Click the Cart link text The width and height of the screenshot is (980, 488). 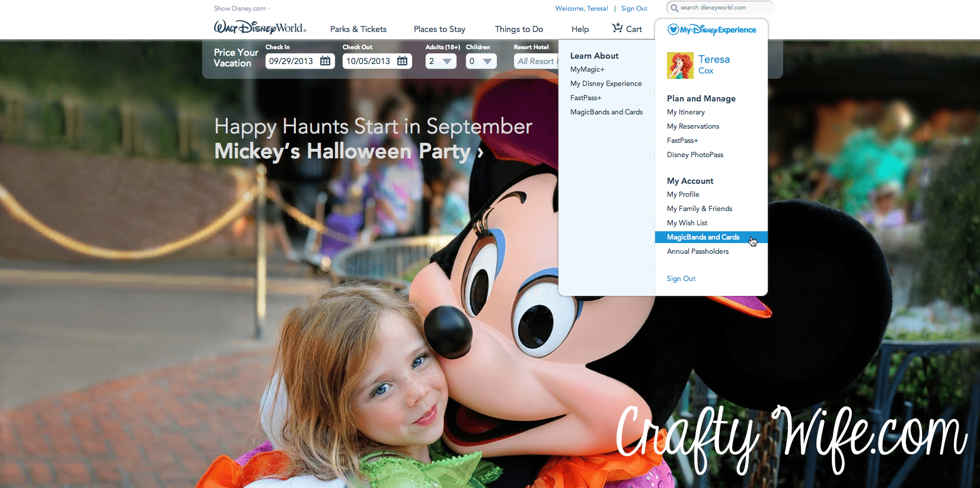(x=634, y=29)
